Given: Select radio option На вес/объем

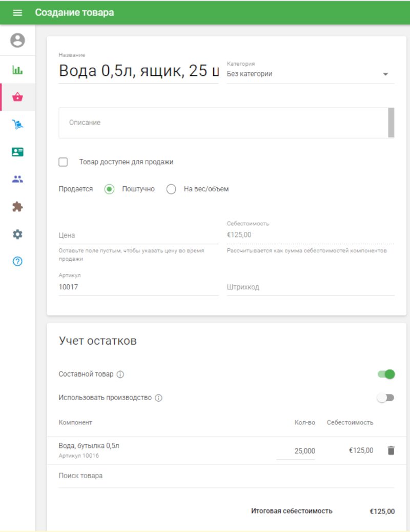Looking at the screenshot, I should [171, 189].
